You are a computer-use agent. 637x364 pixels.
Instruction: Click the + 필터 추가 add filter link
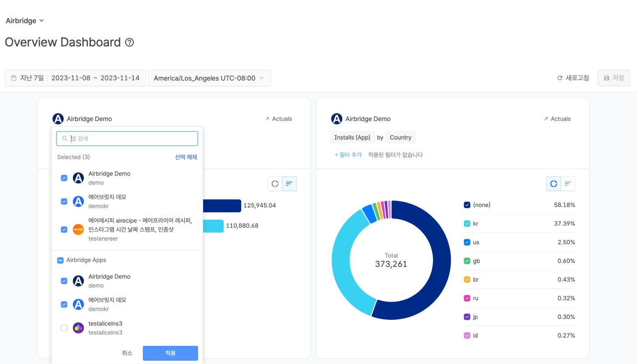click(x=348, y=155)
